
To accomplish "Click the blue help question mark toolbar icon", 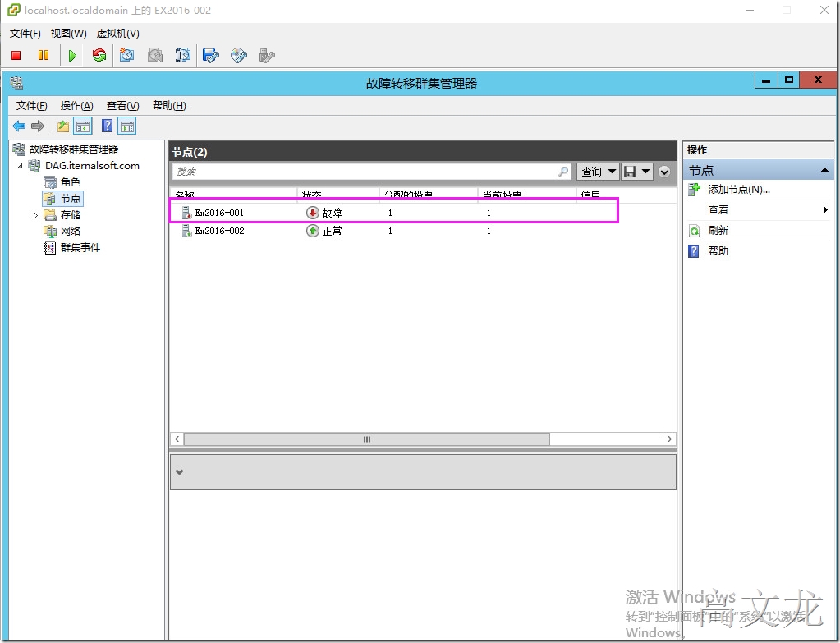I will 107,126.
